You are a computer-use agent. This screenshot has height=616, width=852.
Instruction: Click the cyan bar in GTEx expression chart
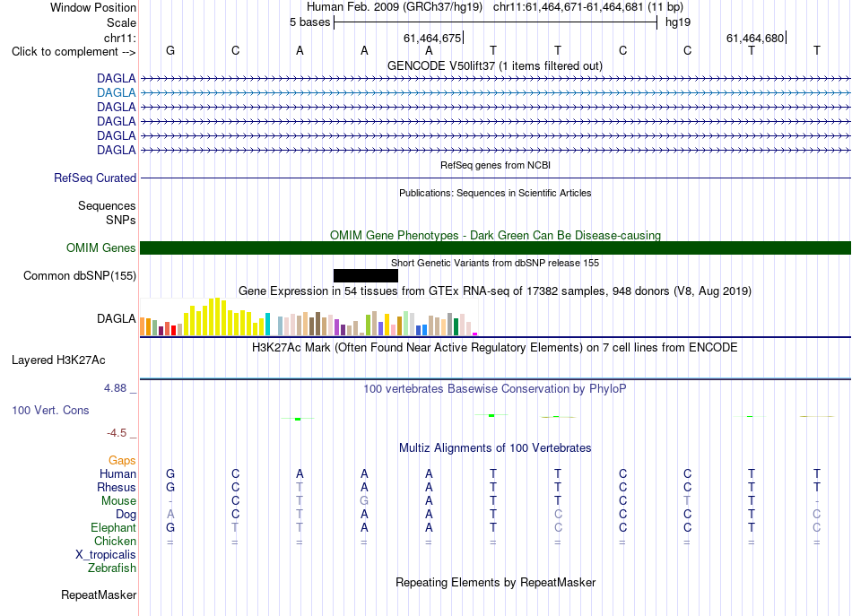(x=267, y=325)
